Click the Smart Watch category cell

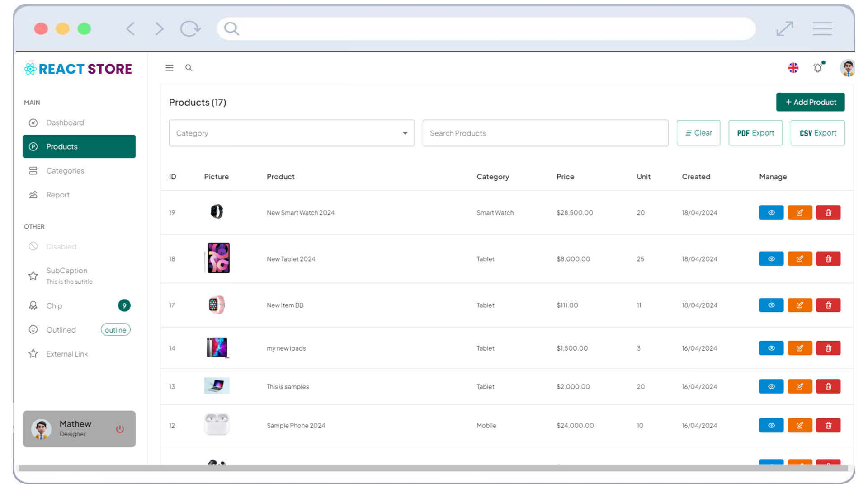[495, 213]
